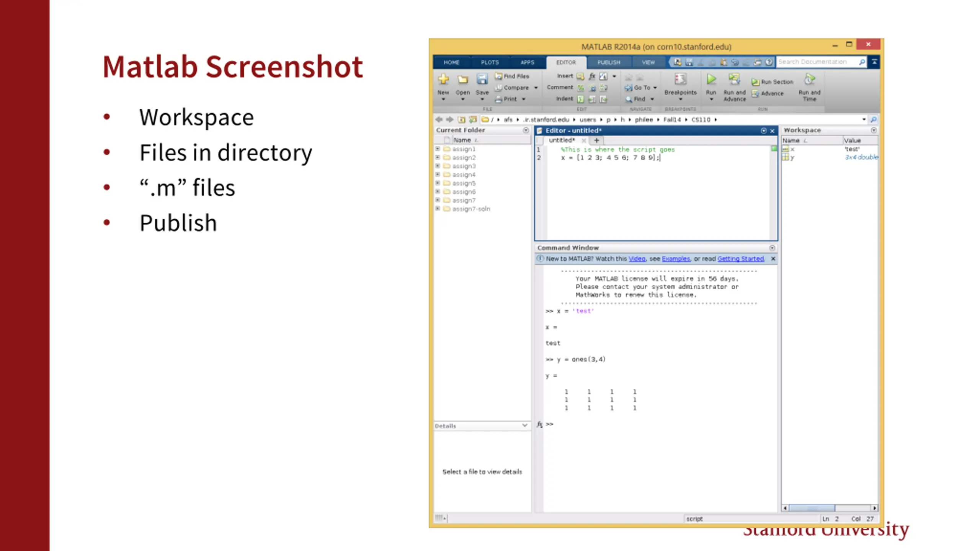Click the help question mark icon
The height and width of the screenshot is (551, 980).
[768, 62]
